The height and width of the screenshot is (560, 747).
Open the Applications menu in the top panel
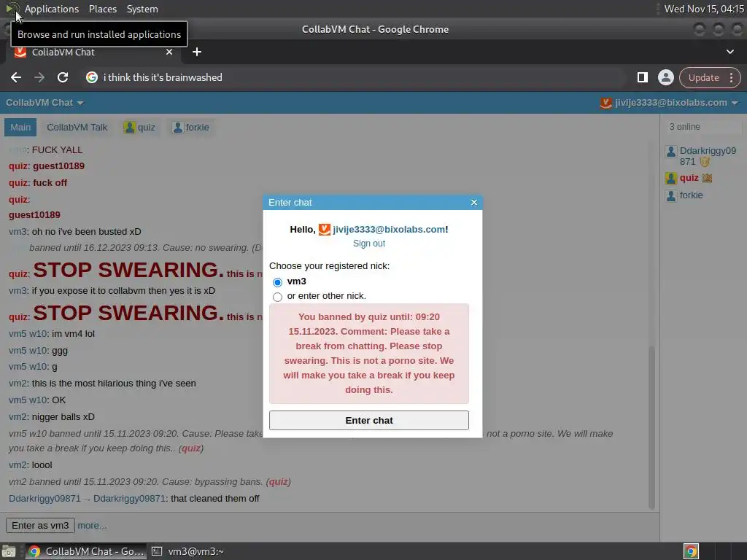tap(52, 9)
